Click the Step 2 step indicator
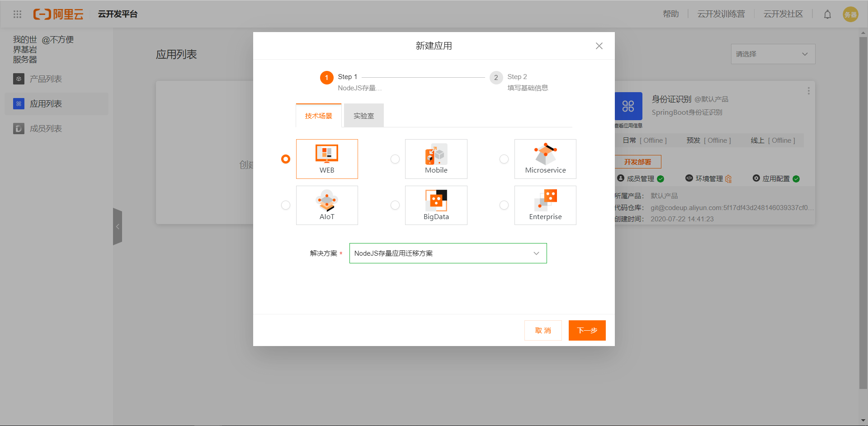The height and width of the screenshot is (426, 868). click(496, 78)
